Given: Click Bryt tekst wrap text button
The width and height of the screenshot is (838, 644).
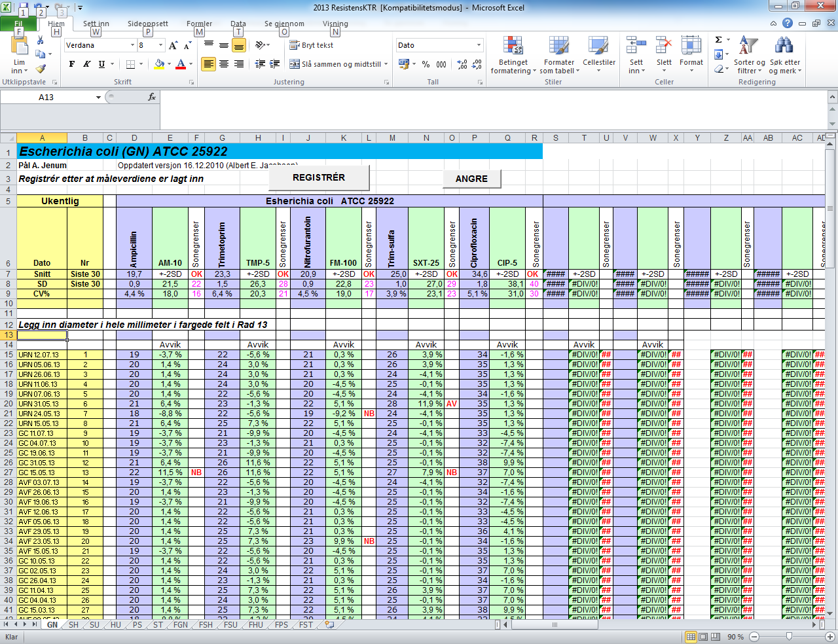Looking at the screenshot, I should click(312, 45).
